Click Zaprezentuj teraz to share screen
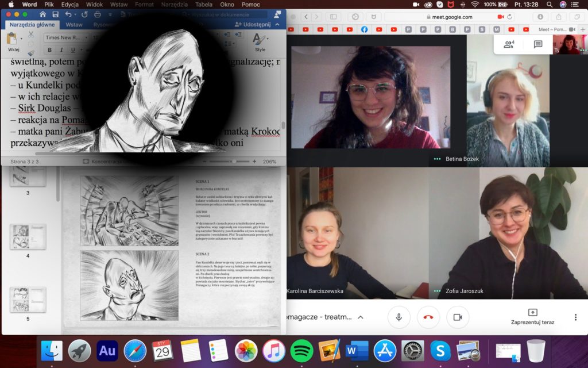Screen dimensions: 588x368 pyautogui.click(x=532, y=316)
